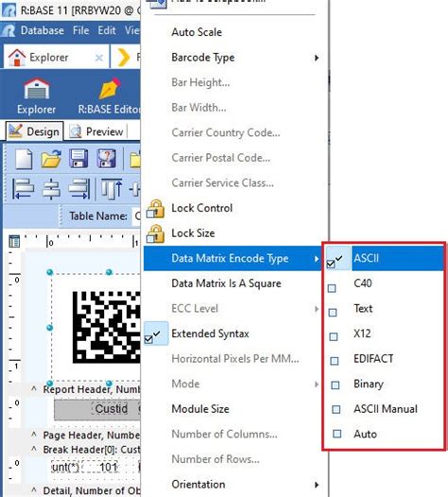448x497 pixels.
Task: Open the Explorer toolbar button with garage icon
Action: point(37,96)
